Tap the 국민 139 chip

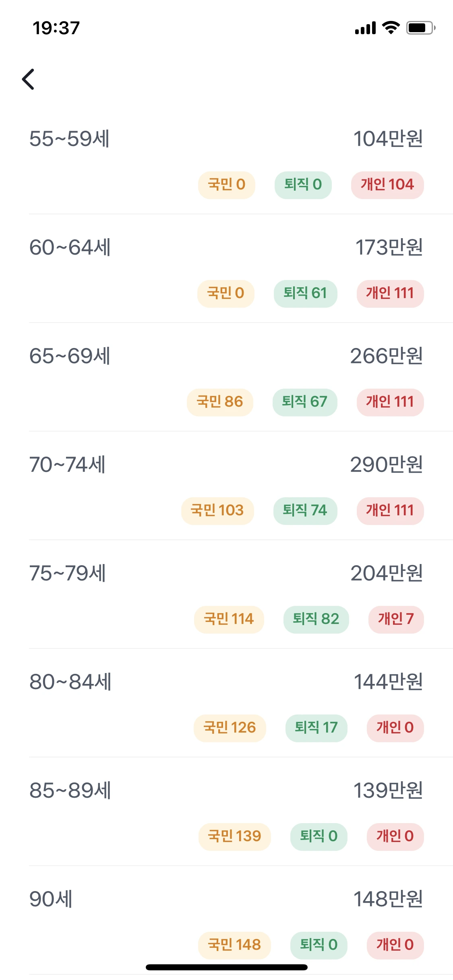coord(234,836)
